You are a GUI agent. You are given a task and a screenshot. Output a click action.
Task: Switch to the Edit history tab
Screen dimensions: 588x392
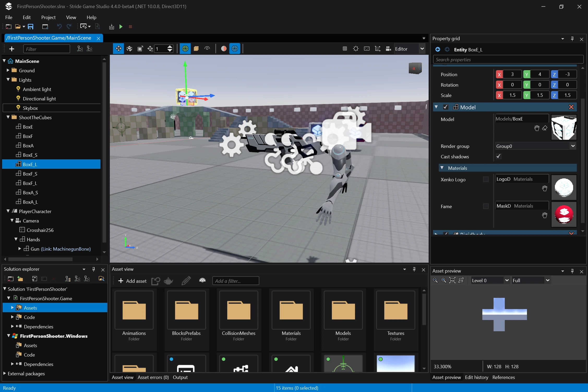tap(476, 377)
